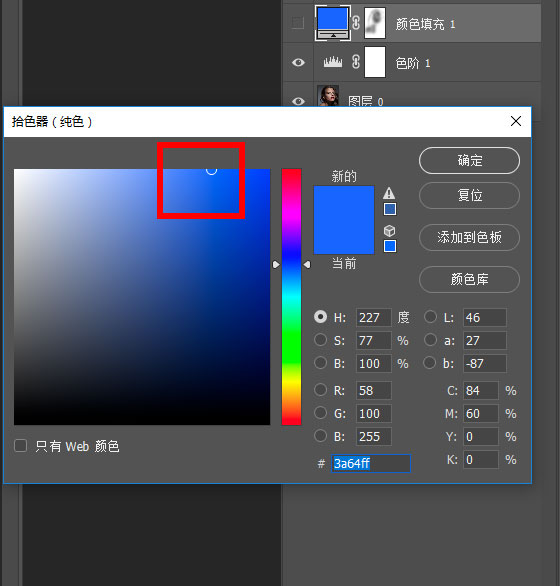
Task: Close the 拾色器 dialog
Action: point(516,121)
